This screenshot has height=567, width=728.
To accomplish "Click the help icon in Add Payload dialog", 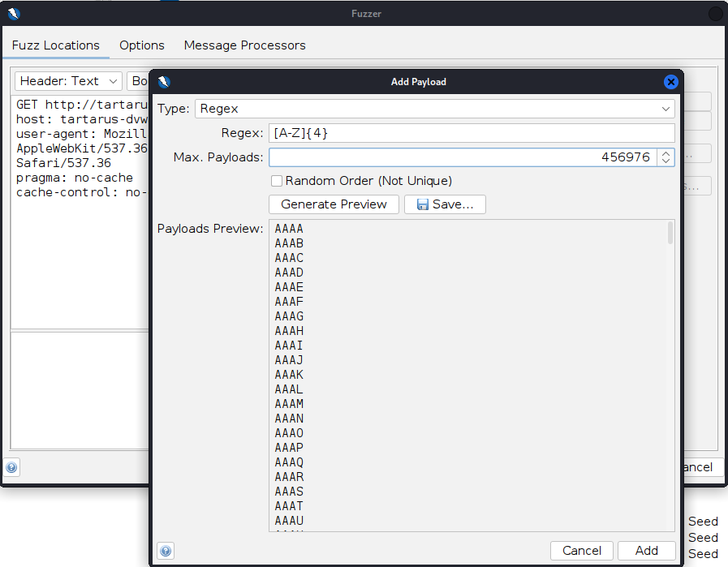I will (x=166, y=551).
